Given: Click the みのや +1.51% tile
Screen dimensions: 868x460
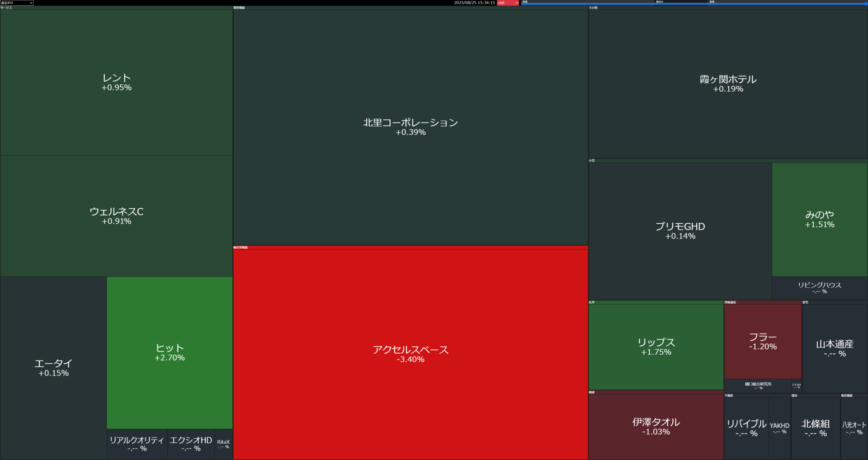Looking at the screenshot, I should pos(820,219).
